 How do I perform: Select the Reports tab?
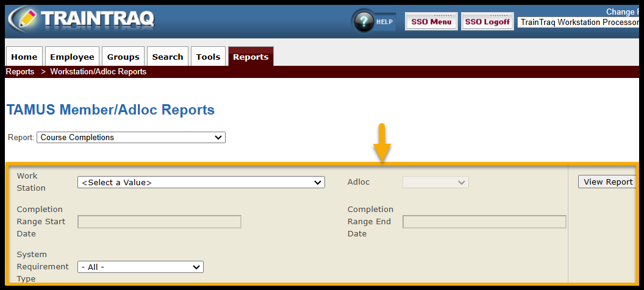(251, 57)
